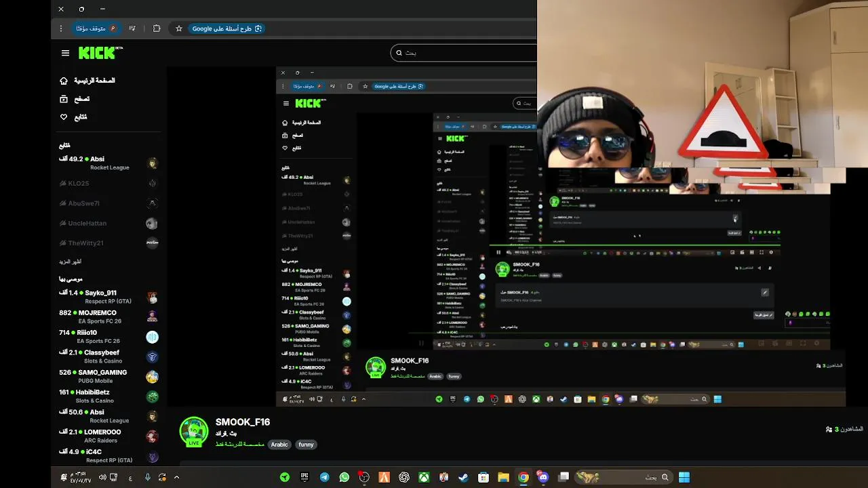Open the متابع heart following page
Image resolution: width=868 pixels, height=488 pixels.
tap(74, 117)
